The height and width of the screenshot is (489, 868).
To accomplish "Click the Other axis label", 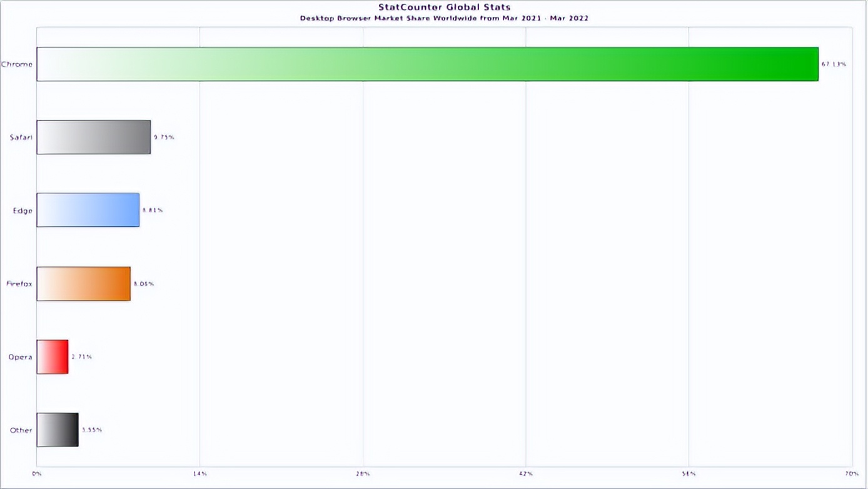I will pyautogui.click(x=21, y=430).
